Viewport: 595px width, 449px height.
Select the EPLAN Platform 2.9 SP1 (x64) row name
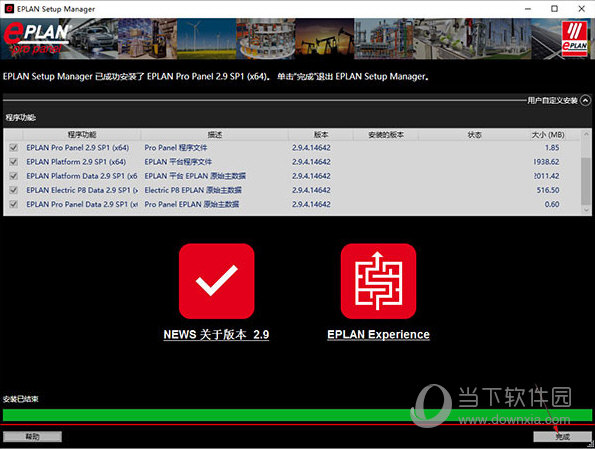coord(76,162)
